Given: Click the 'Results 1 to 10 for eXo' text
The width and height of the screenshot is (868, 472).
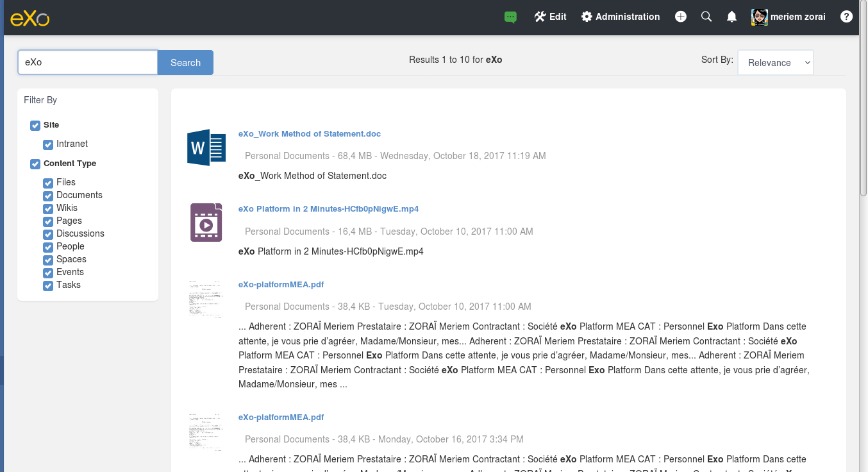Looking at the screenshot, I should (456, 60).
